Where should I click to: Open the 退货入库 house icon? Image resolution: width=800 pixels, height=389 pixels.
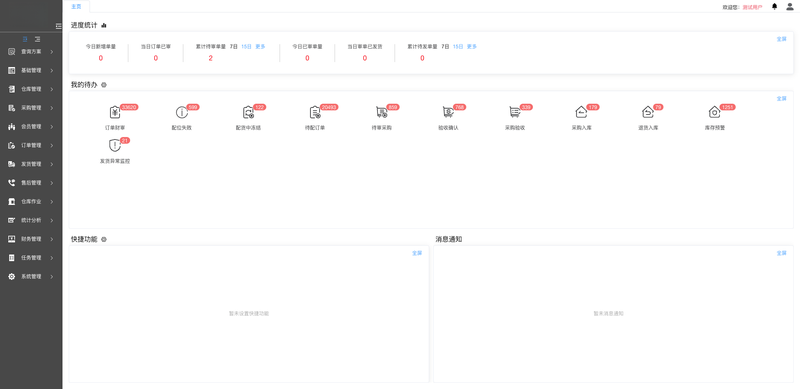pos(648,112)
